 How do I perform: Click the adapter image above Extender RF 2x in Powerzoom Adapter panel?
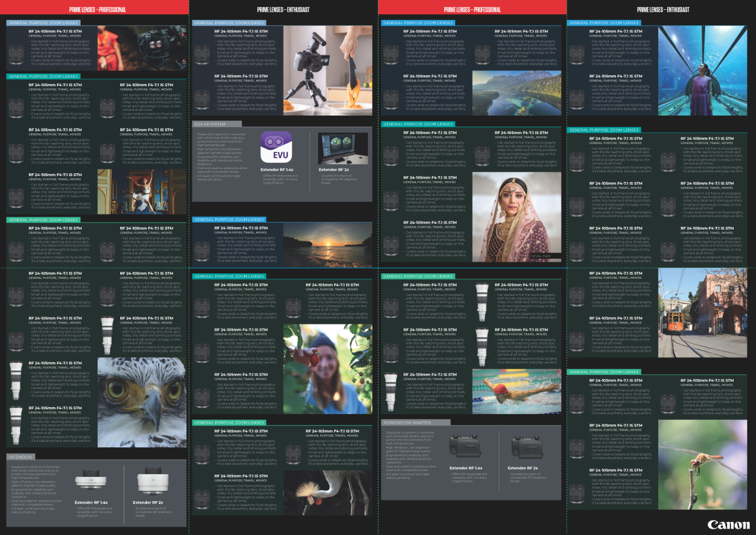pyautogui.click(x=527, y=446)
